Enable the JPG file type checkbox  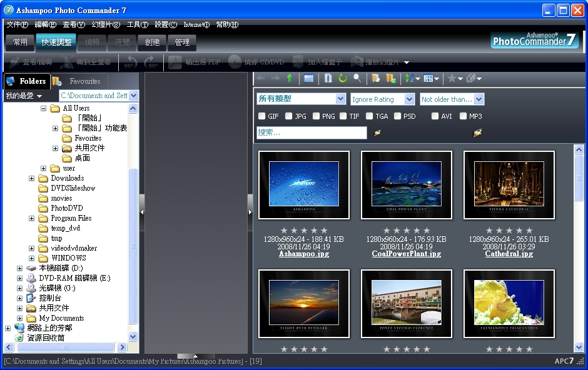289,116
